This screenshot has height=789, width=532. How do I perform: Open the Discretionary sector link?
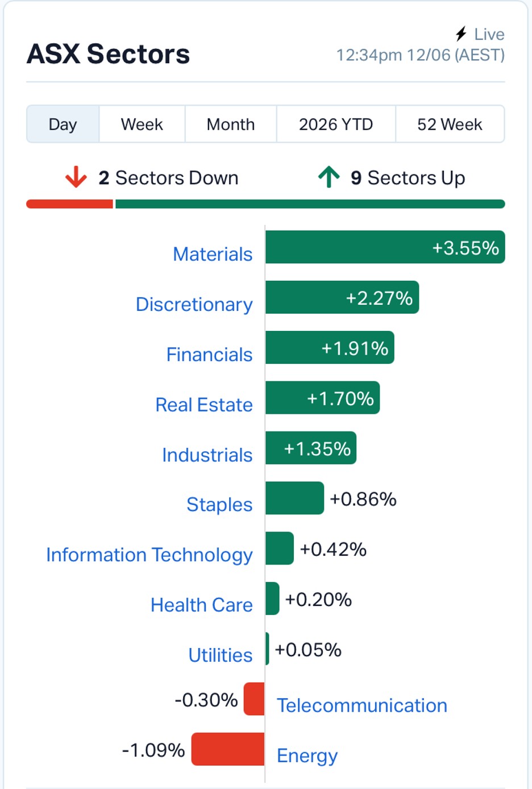(x=194, y=305)
